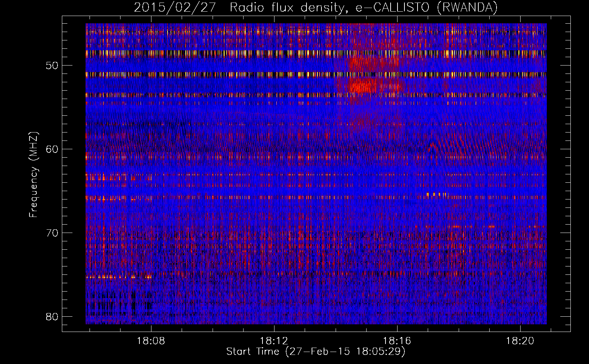
Task: Click the 50 frequency tick label
Action: [x=52, y=66]
